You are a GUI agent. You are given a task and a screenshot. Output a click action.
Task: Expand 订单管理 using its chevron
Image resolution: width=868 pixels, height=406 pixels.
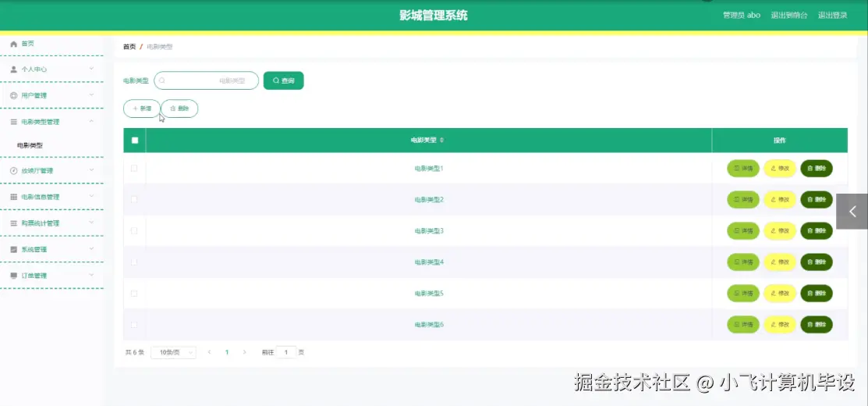point(91,275)
